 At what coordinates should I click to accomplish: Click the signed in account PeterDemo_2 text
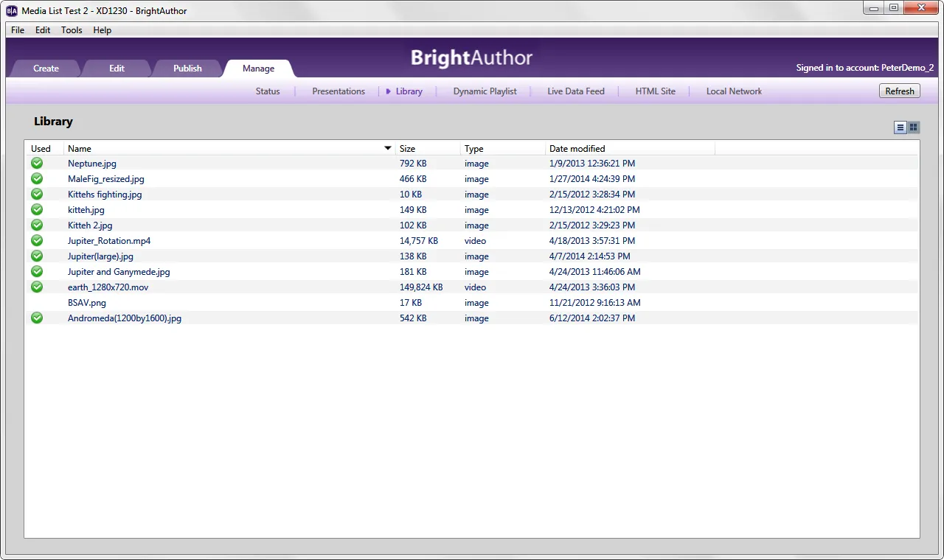point(865,68)
